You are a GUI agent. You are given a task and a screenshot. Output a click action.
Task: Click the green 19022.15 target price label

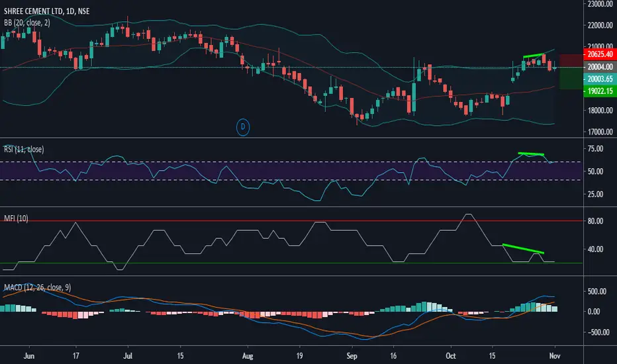(600, 91)
